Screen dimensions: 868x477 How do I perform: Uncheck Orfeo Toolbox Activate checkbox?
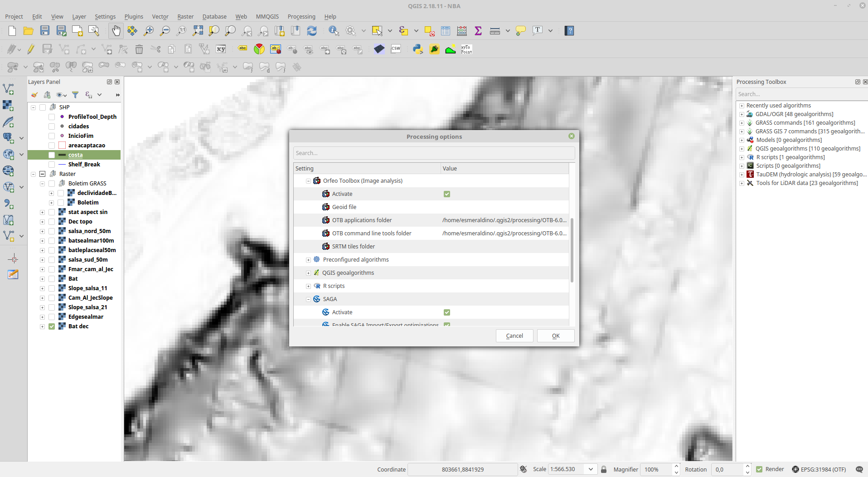[x=447, y=194]
